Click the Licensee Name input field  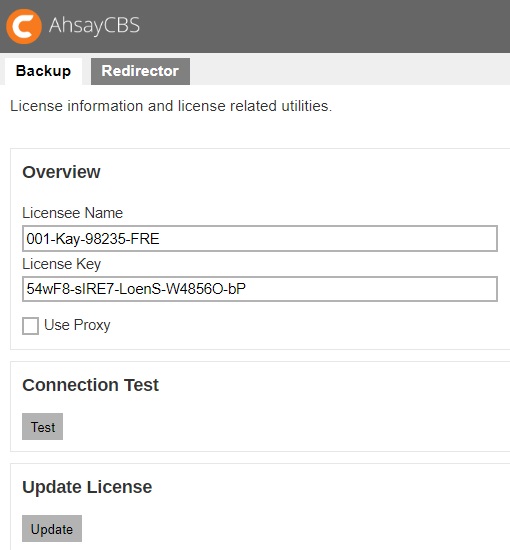tap(260, 239)
